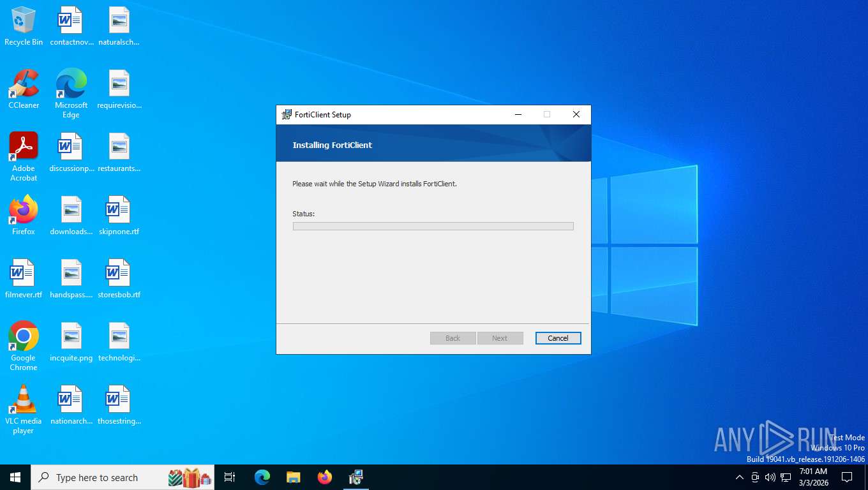Switch to the installer taskbar button
This screenshot has width=868, height=490.
click(x=356, y=477)
